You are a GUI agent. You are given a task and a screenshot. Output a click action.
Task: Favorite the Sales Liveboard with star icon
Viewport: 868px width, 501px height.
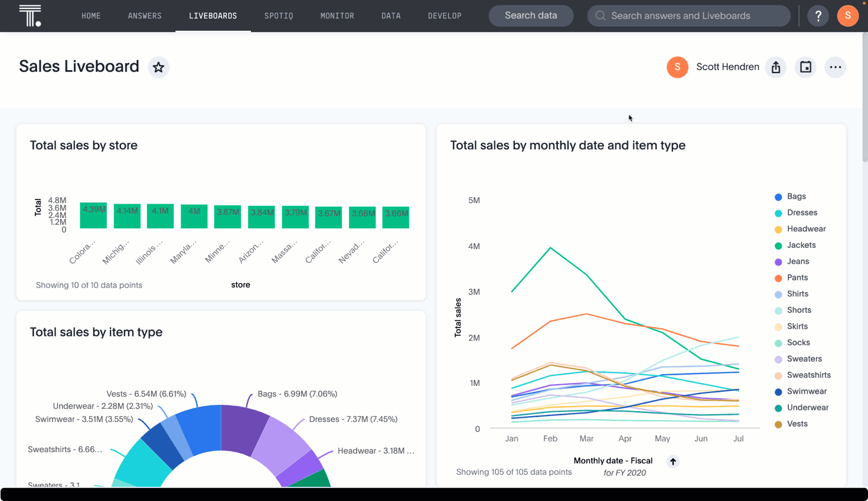[x=158, y=67]
